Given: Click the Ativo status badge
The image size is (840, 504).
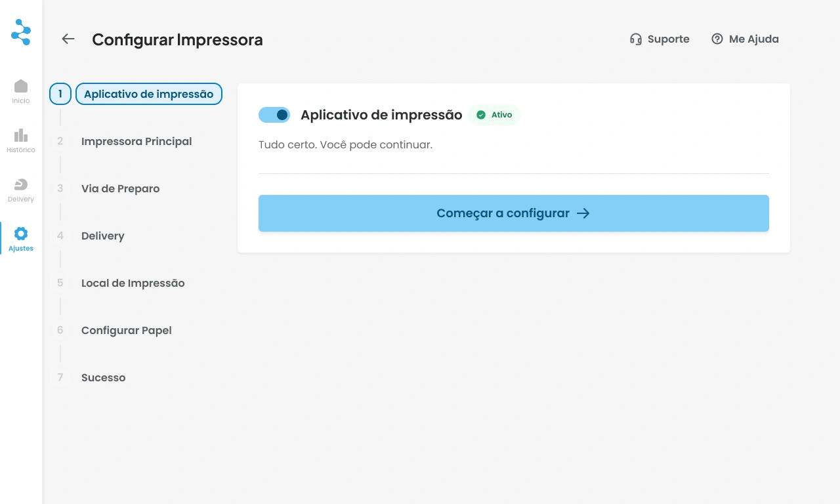Looking at the screenshot, I should 495,115.
